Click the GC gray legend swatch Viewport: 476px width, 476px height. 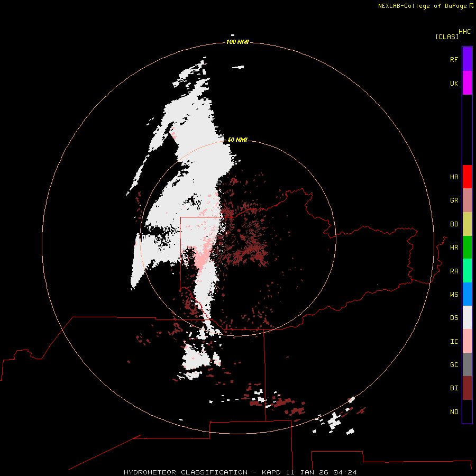467,364
